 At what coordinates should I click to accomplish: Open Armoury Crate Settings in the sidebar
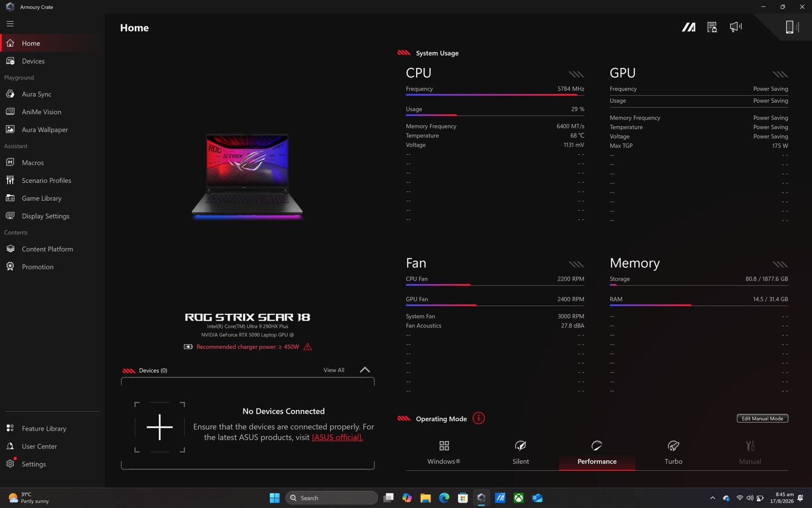51,464
